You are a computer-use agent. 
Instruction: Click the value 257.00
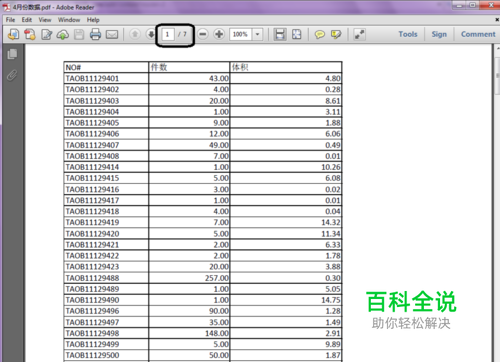point(217,278)
